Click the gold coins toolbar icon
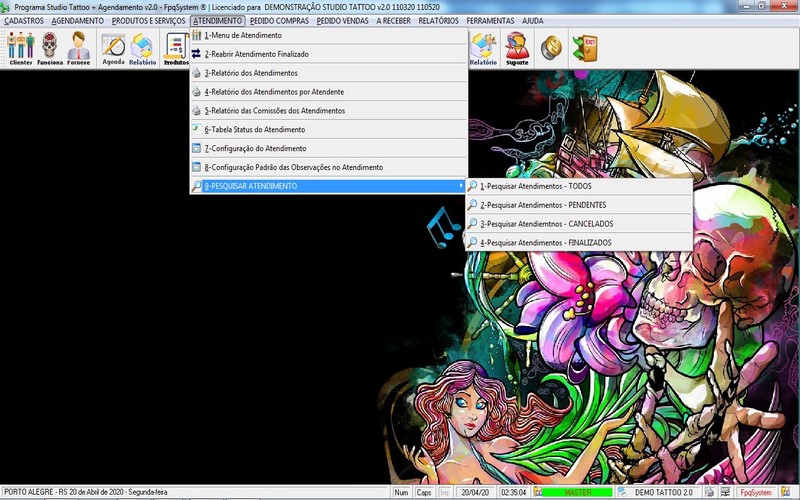This screenshot has height=500, width=800. tap(551, 47)
